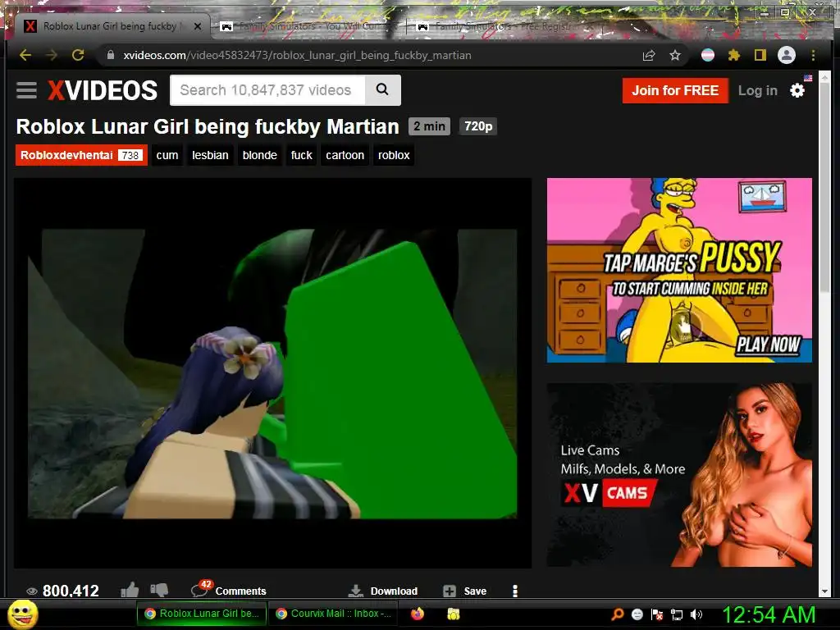Click the scrollbar down arrow
Image resolution: width=840 pixels, height=630 pixels.
point(825,591)
